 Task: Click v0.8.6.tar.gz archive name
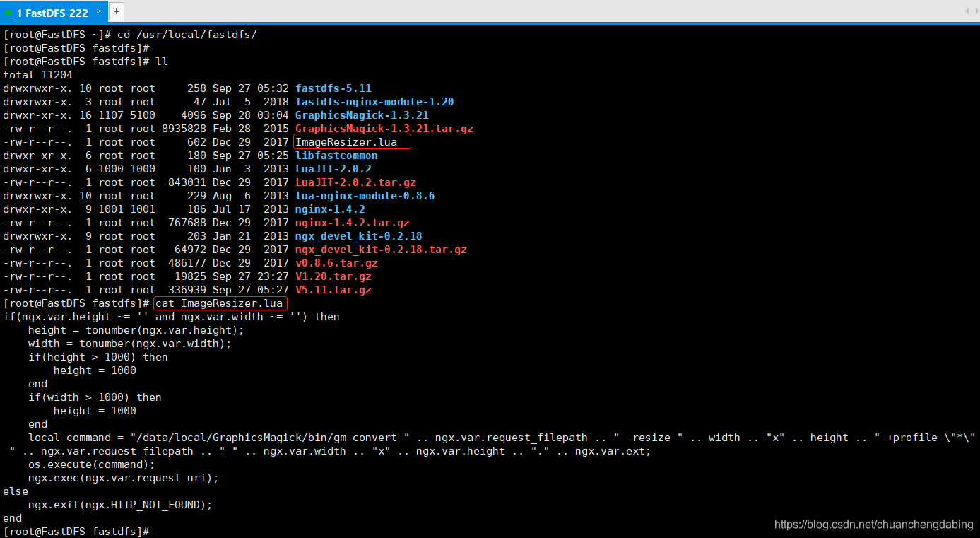[336, 263]
